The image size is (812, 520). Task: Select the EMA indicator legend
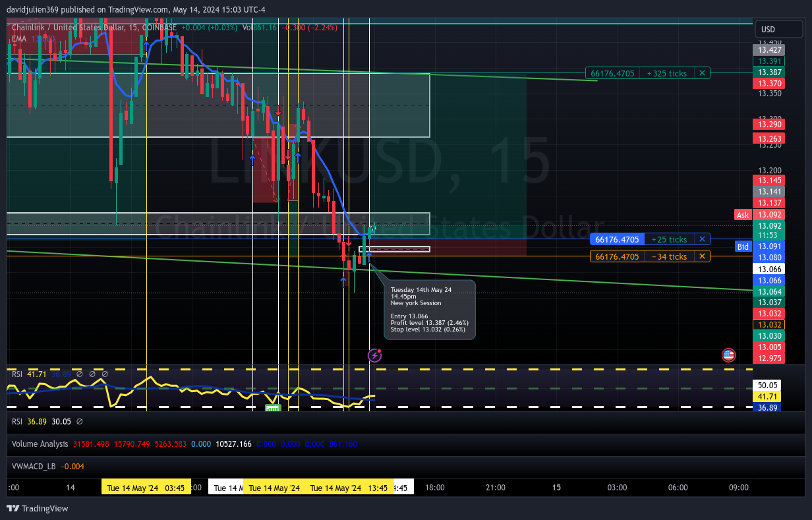33,39
